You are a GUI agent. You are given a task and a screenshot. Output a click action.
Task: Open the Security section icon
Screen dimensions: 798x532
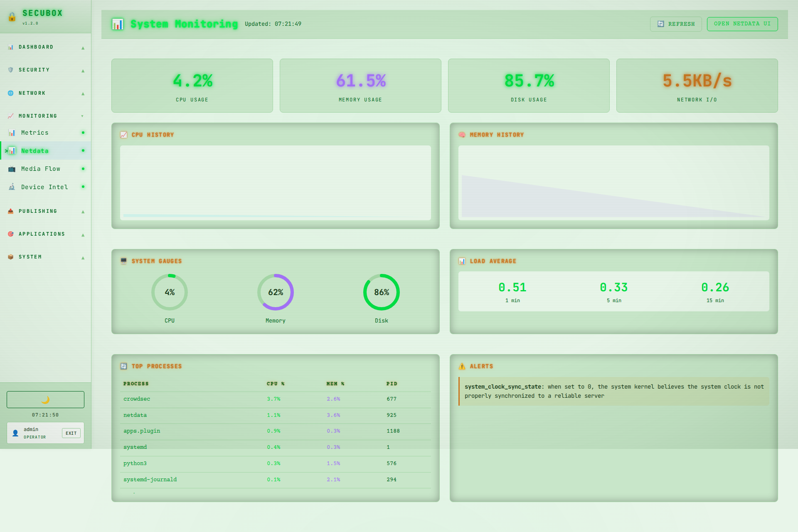tap(10, 70)
